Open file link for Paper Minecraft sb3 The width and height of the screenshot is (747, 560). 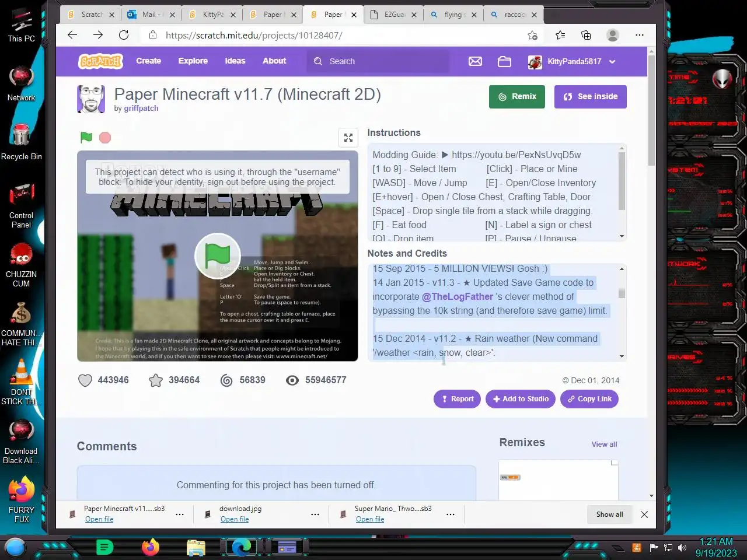(99, 519)
